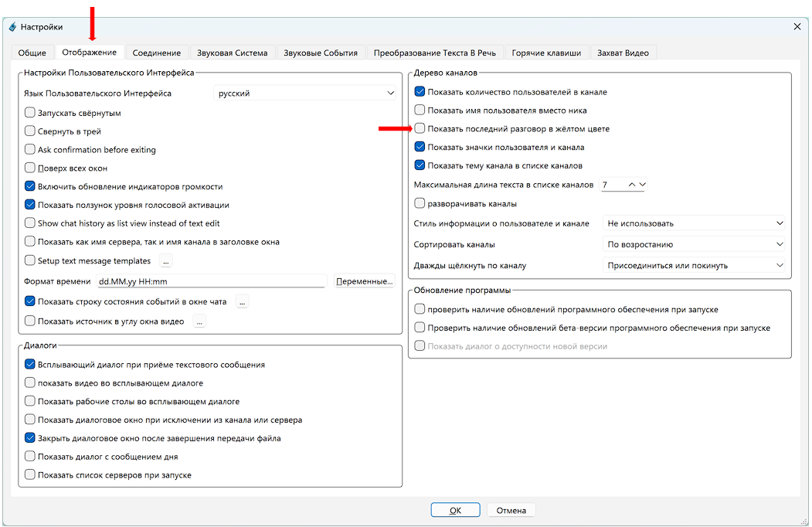812x527 pixels.
Task: Open text message templates ellipsis button
Action: click(165, 261)
